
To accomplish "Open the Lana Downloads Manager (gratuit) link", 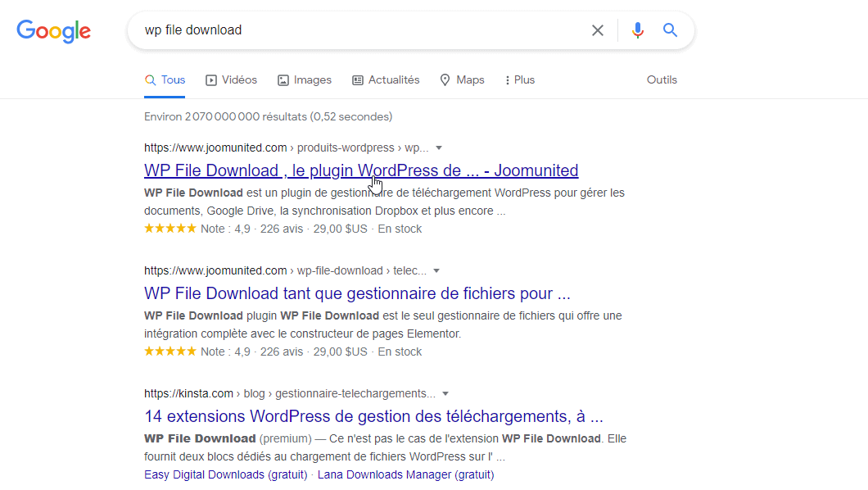I will [406, 475].
